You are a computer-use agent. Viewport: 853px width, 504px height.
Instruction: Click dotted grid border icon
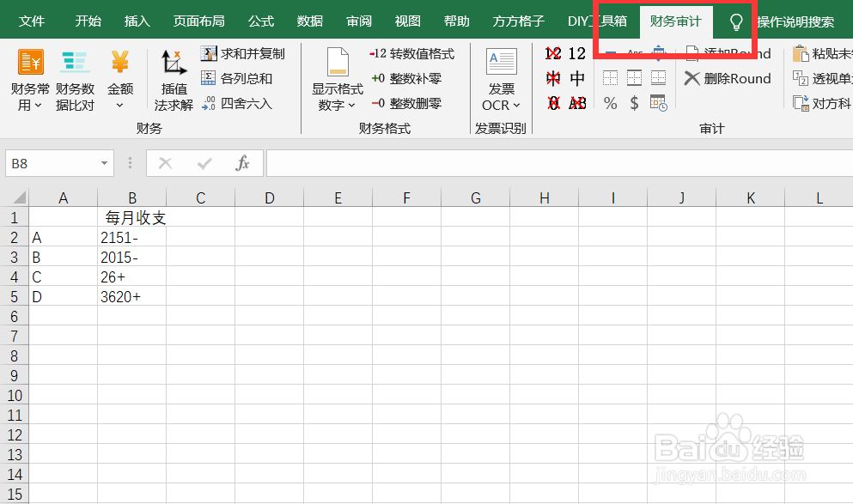[611, 78]
